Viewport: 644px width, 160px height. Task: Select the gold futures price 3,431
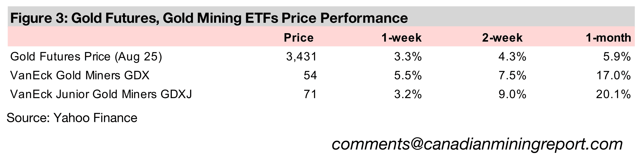tap(301, 57)
